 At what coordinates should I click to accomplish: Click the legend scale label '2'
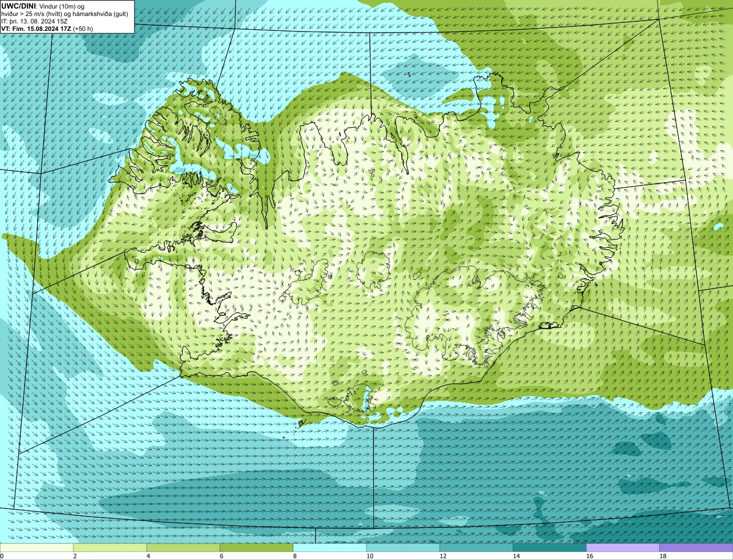75,556
